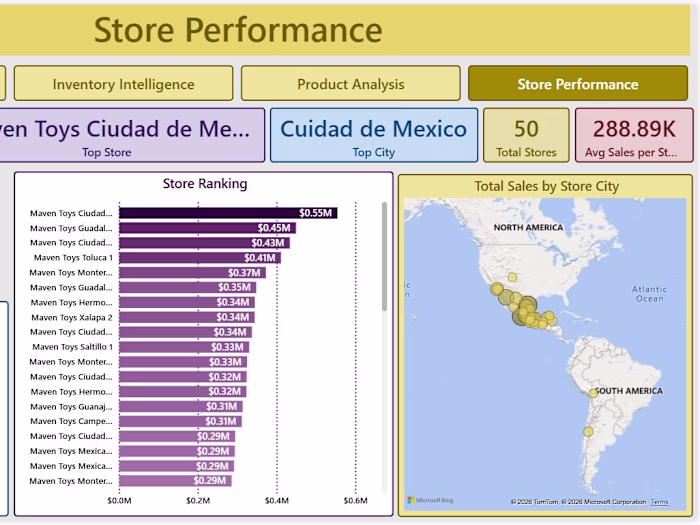Select the $0.37M Maven Toys Monter bar
The width and height of the screenshot is (700, 525).
click(x=192, y=272)
